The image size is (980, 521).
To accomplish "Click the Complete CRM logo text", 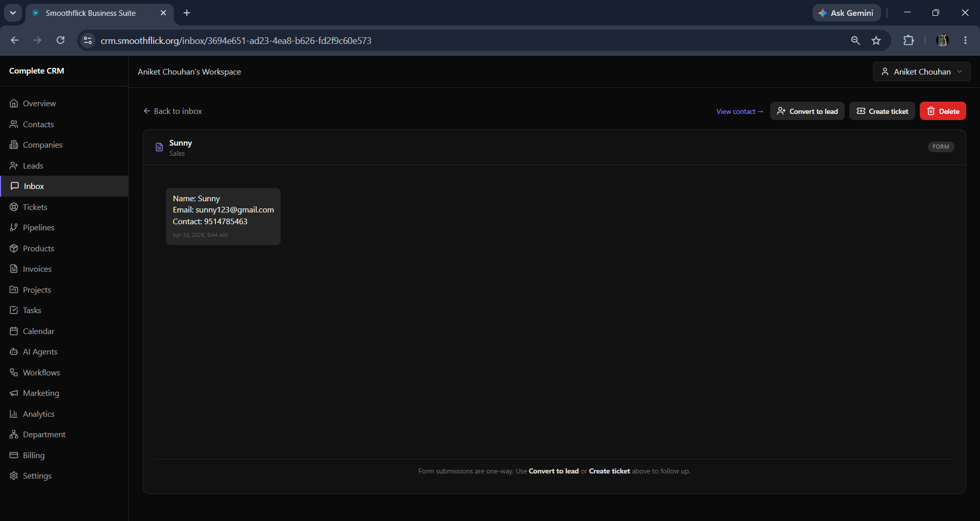I will [37, 71].
